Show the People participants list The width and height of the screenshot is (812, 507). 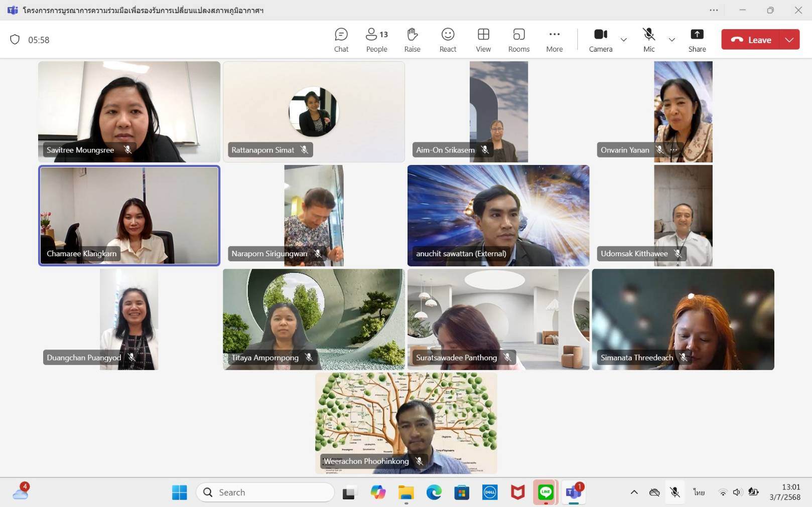(x=376, y=40)
